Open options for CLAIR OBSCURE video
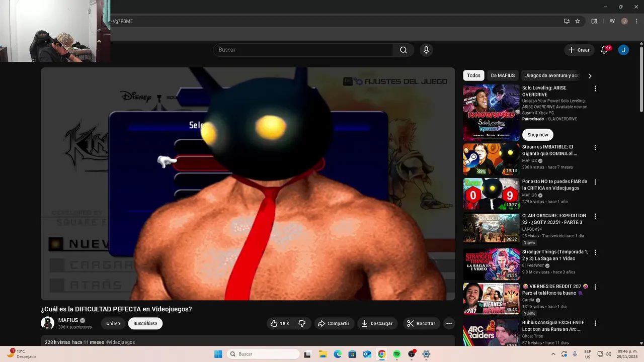Image resolution: width=644 pixels, height=362 pixels. click(x=595, y=216)
